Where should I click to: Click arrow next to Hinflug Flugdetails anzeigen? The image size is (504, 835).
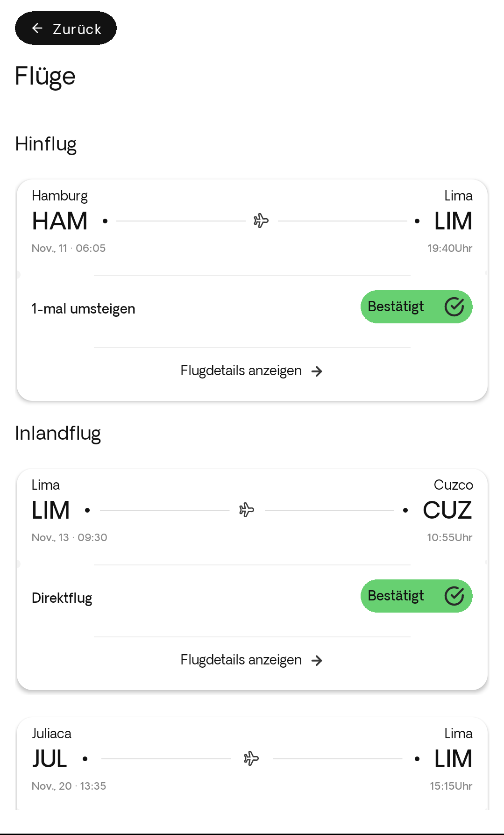pyautogui.click(x=317, y=371)
